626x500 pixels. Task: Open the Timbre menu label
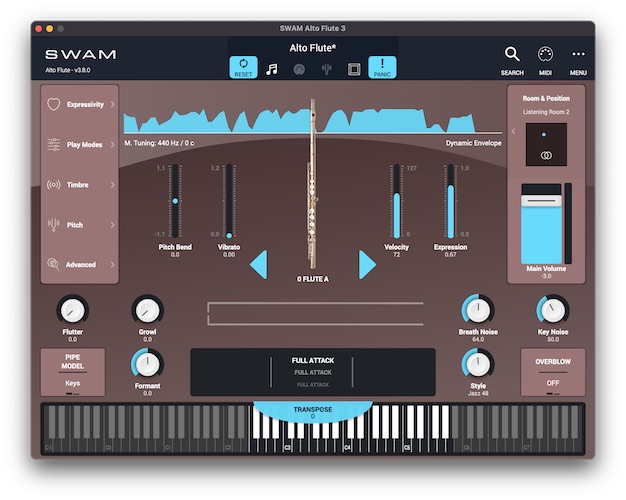(x=77, y=185)
